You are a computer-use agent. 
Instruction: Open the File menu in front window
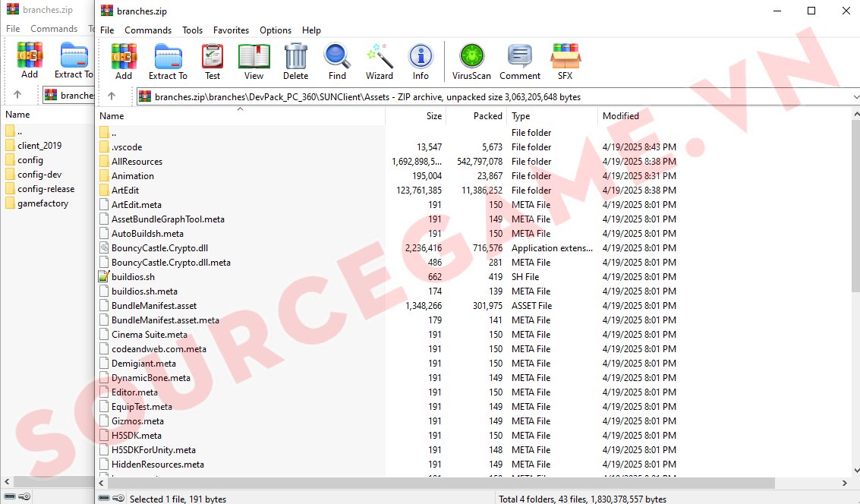click(x=108, y=30)
